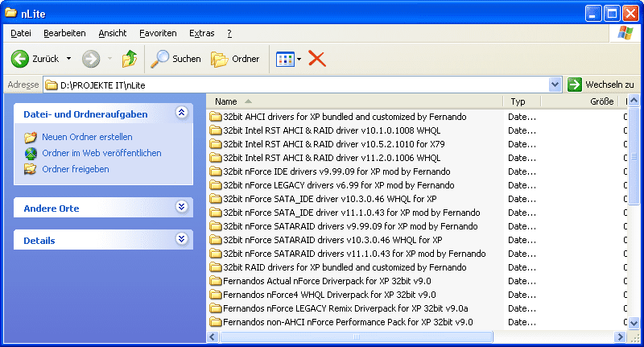Click the horizontal scrollbar left arrow

(x=213, y=337)
